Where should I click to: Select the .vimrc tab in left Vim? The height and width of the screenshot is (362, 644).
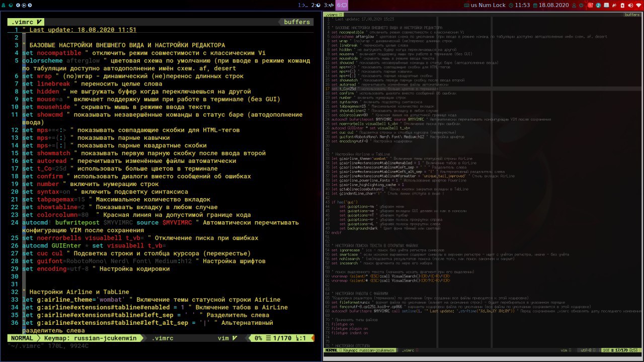pyautogui.click(x=27, y=22)
